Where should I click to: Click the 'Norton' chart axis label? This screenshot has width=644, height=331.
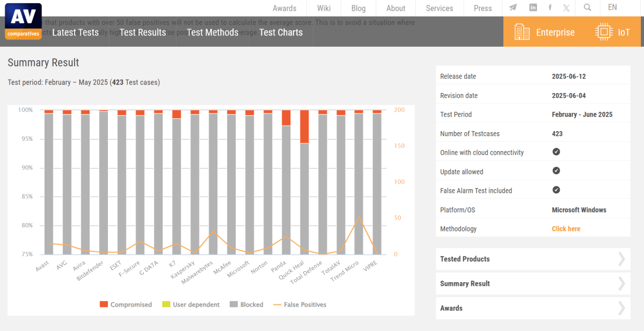pyautogui.click(x=260, y=267)
